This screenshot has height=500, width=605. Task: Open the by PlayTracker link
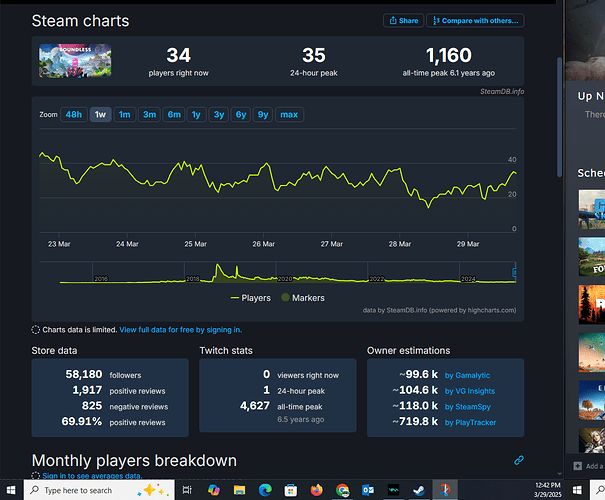click(x=470, y=423)
